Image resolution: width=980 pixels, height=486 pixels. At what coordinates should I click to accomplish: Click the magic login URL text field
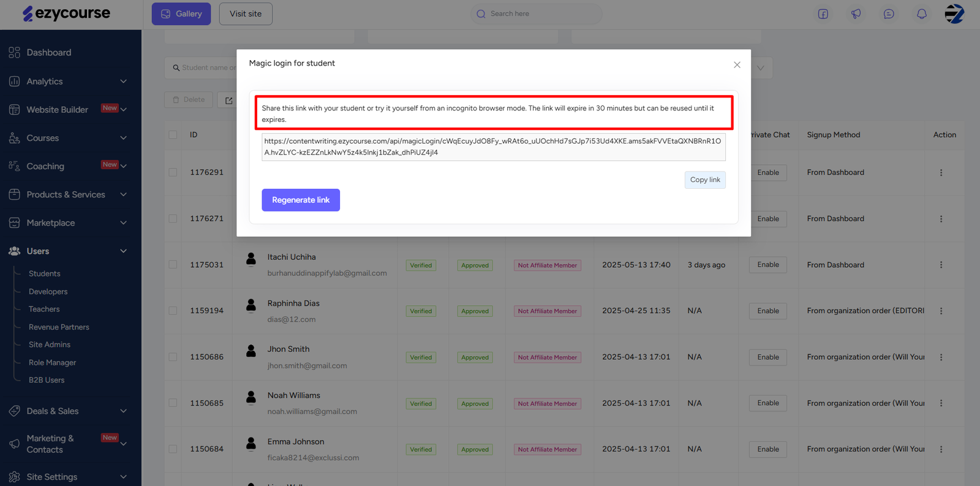(493, 147)
